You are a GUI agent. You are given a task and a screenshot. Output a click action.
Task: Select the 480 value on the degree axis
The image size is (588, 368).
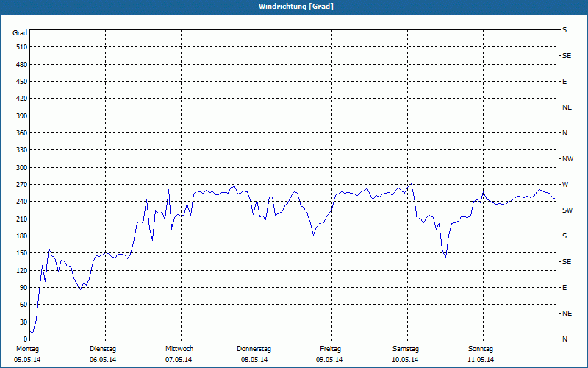[x=22, y=65]
